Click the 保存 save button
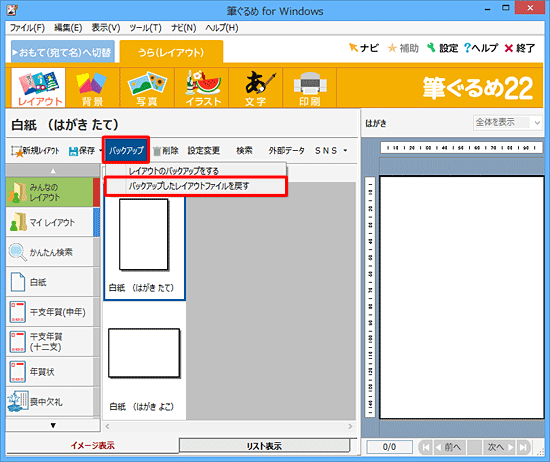The height and width of the screenshot is (462, 550). [82, 151]
